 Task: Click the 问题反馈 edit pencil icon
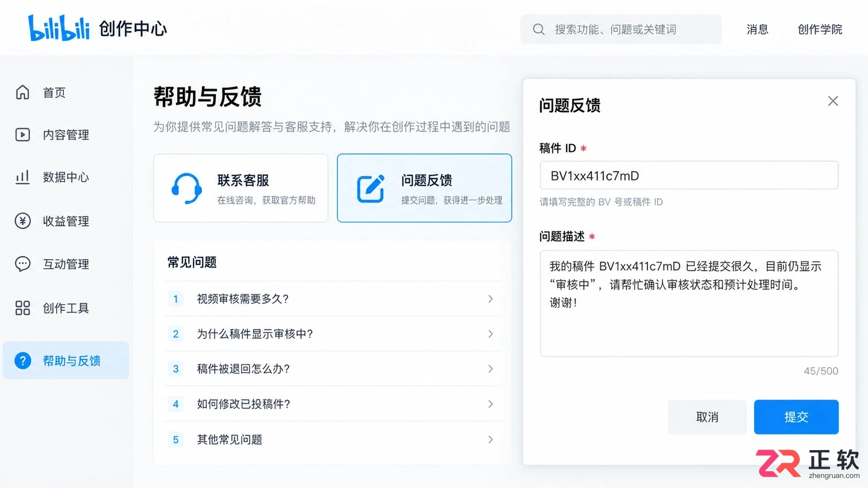click(371, 189)
